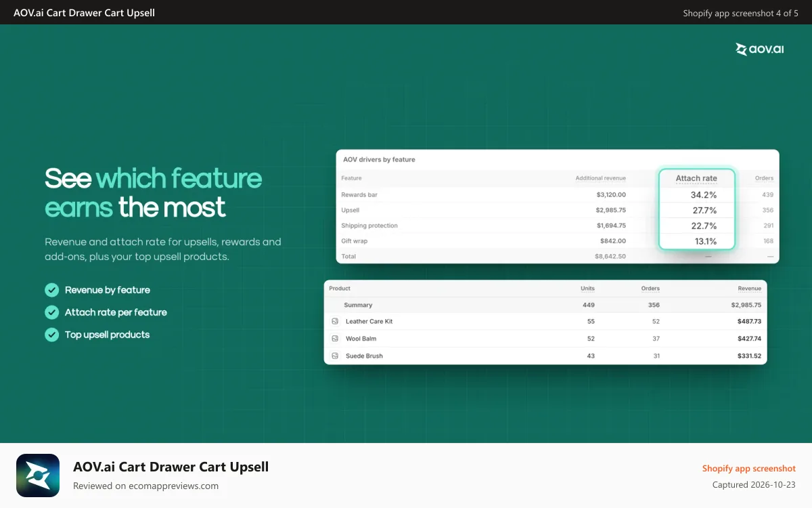Click the Leather Care Kit product image icon
This screenshot has height=508, width=812.
pyautogui.click(x=334, y=321)
